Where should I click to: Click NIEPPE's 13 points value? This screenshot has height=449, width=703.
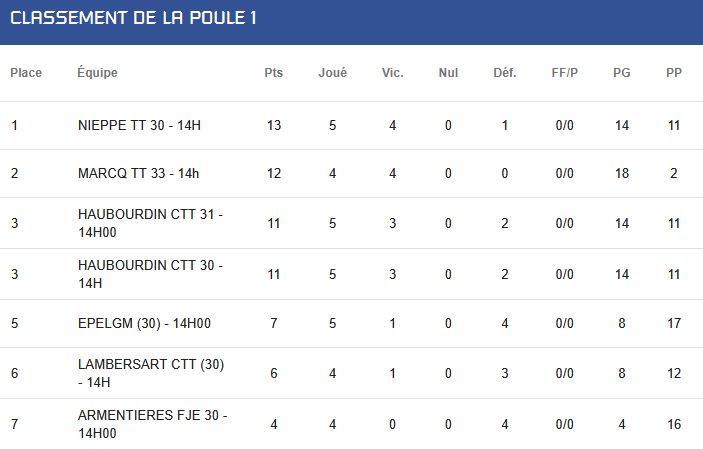[x=274, y=125]
